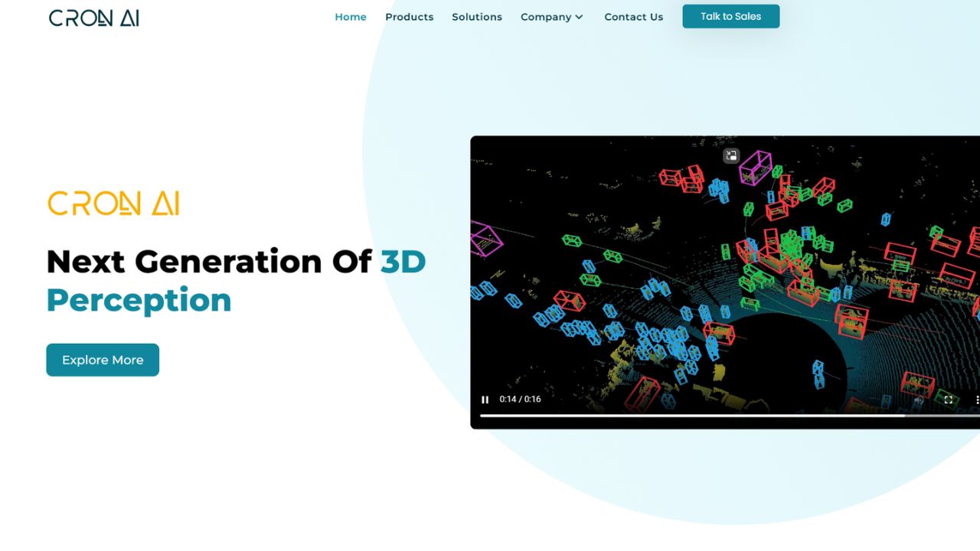Click the Talk to Sales button
This screenshot has height=551, width=980.
[731, 16]
